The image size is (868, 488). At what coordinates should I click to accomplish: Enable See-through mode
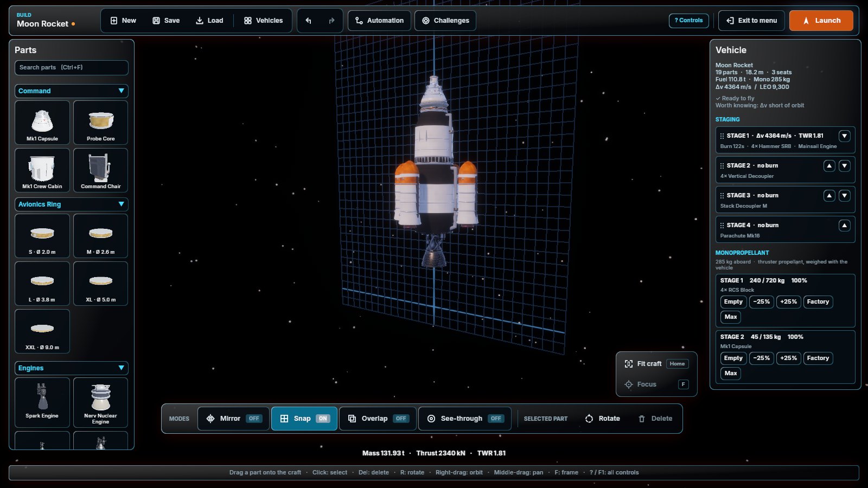[465, 419]
